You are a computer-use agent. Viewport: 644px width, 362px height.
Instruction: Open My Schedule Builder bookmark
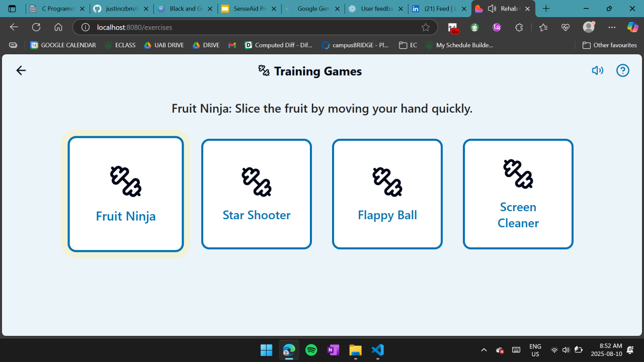[459, 45]
